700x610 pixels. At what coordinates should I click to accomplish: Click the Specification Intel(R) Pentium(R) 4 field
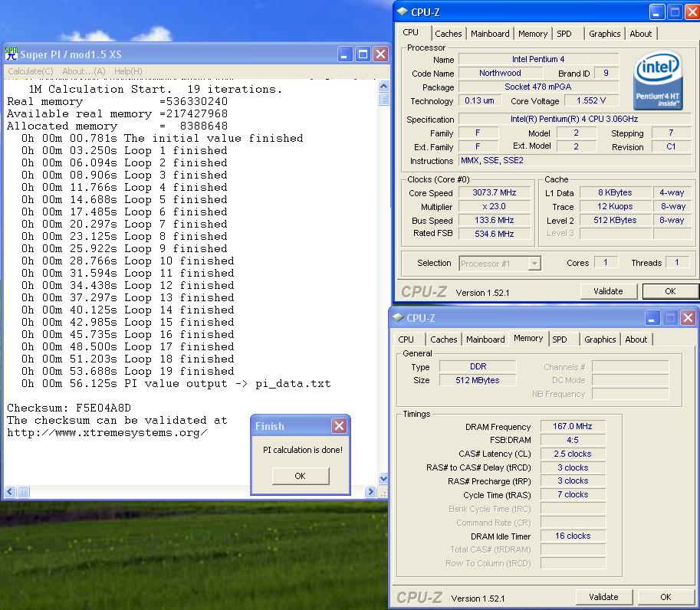click(575, 119)
